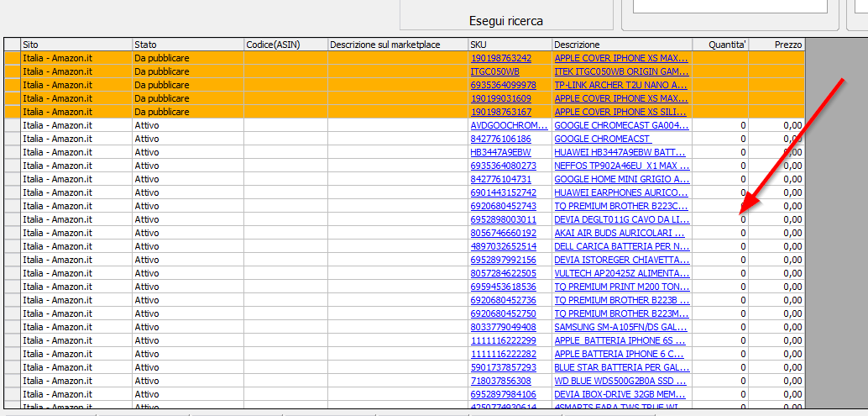Open the HUAWEI EARPHONES AURICO... description
868x416 pixels.
point(622,192)
